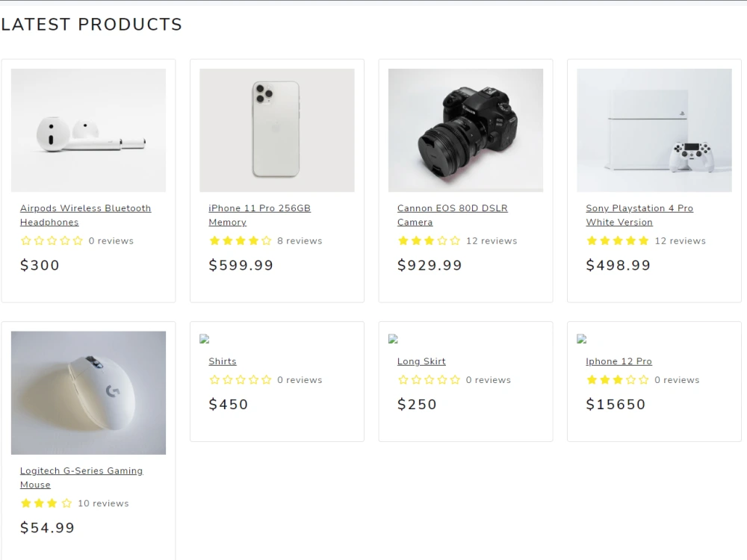This screenshot has height=560, width=747.
Task: Click the star rating of Sony Playstation
Action: coord(618,240)
